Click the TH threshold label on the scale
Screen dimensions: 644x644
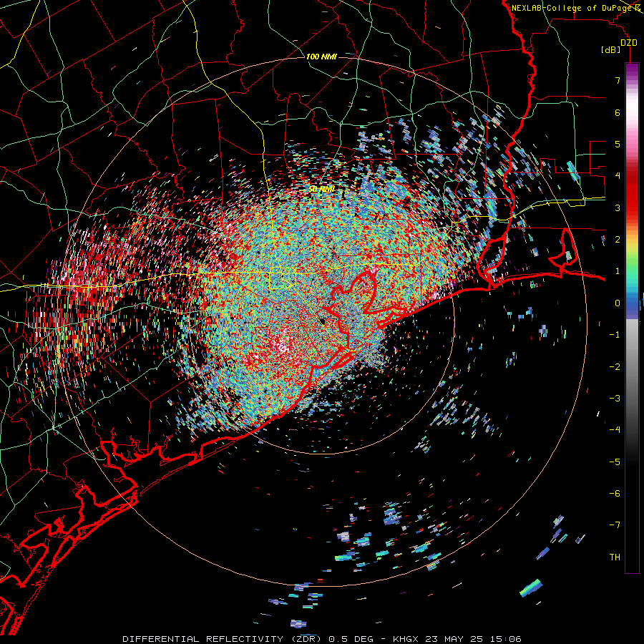click(x=615, y=557)
